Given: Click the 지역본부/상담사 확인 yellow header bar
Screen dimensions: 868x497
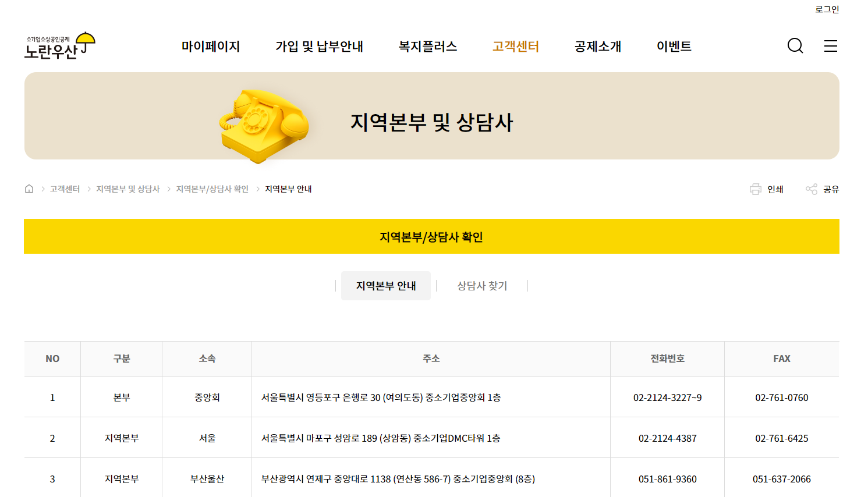Looking at the screenshot, I should [431, 236].
